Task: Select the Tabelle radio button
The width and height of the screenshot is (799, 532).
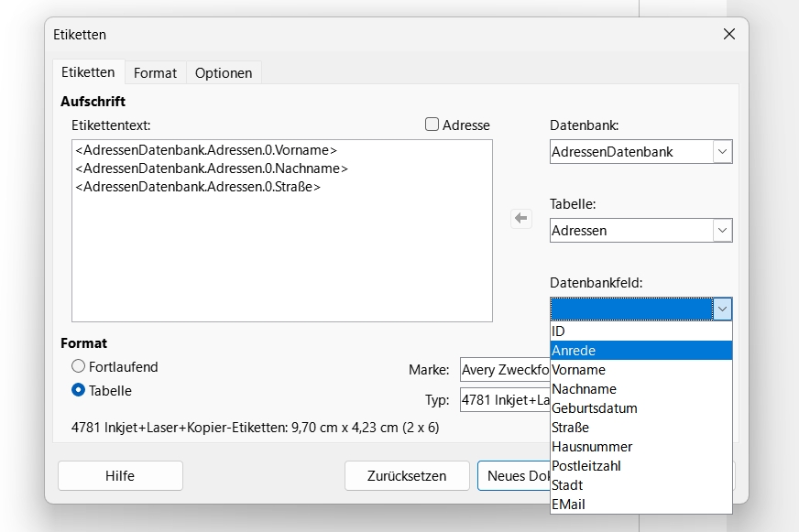Action: point(78,390)
